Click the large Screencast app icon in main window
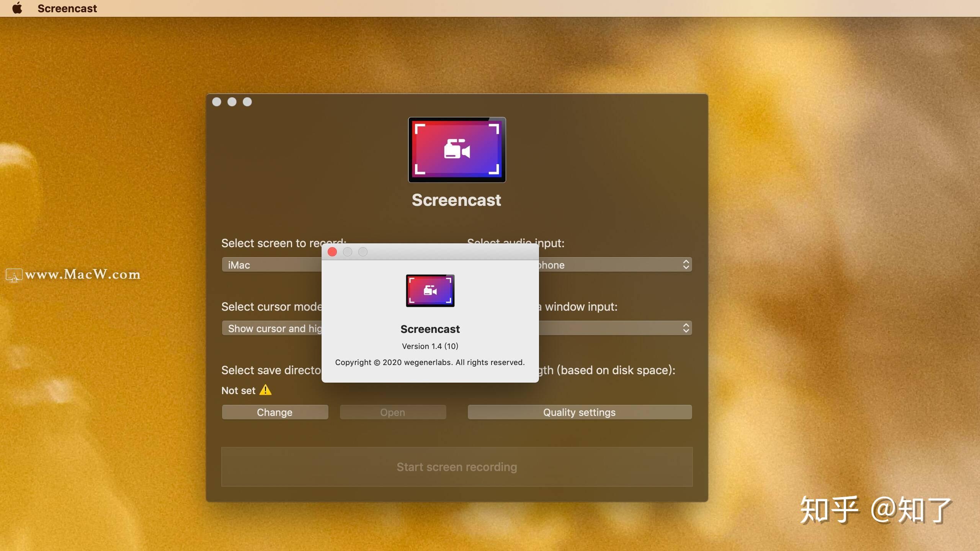Image resolution: width=980 pixels, height=551 pixels. [x=457, y=150]
